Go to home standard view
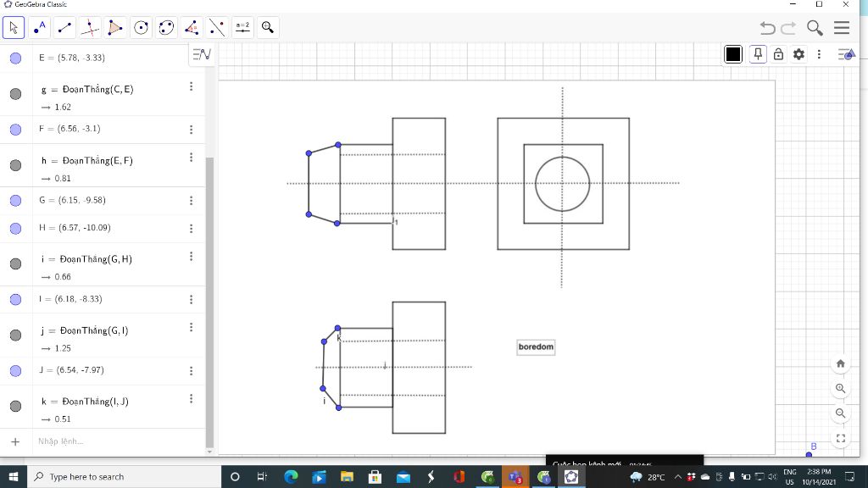Screen dimensions: 868x488 (840, 363)
